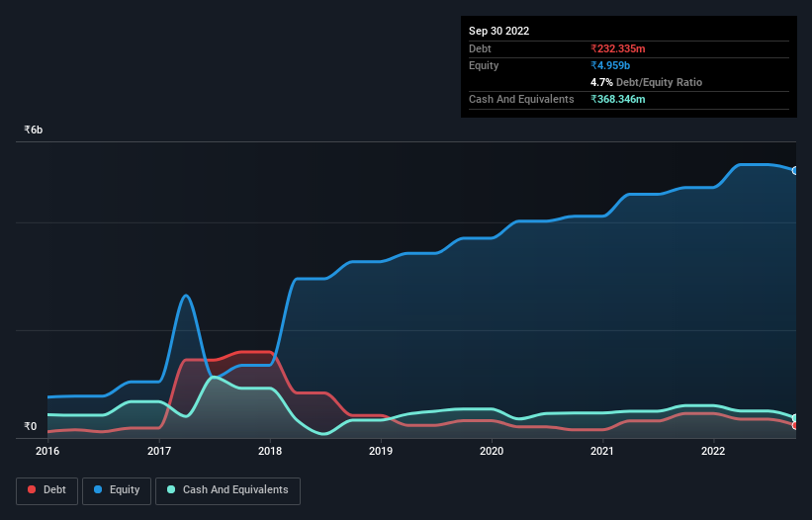
Task: Click the 2022 x-axis label
Action: pos(713,451)
